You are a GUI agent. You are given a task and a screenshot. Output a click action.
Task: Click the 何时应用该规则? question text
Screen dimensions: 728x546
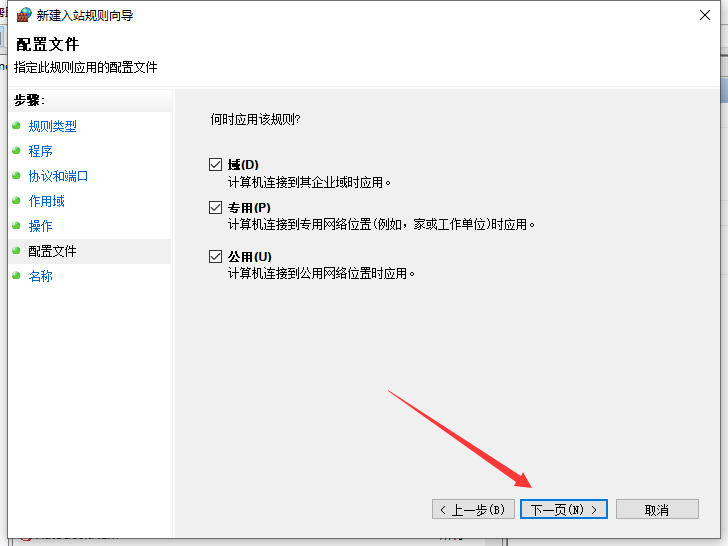(x=255, y=119)
